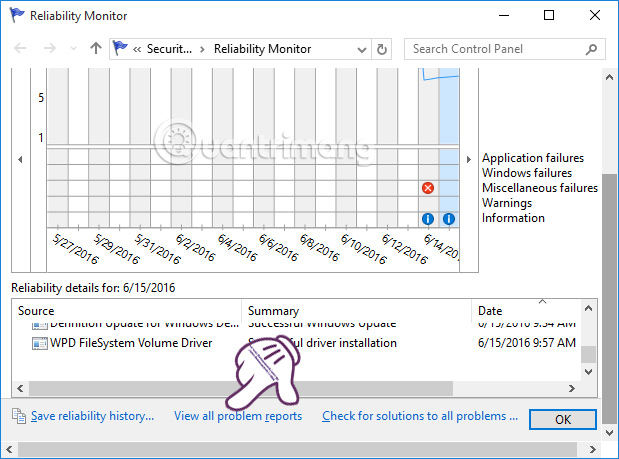Sort the details list by Date column
Image resolution: width=619 pixels, height=459 pixels.
[526, 311]
